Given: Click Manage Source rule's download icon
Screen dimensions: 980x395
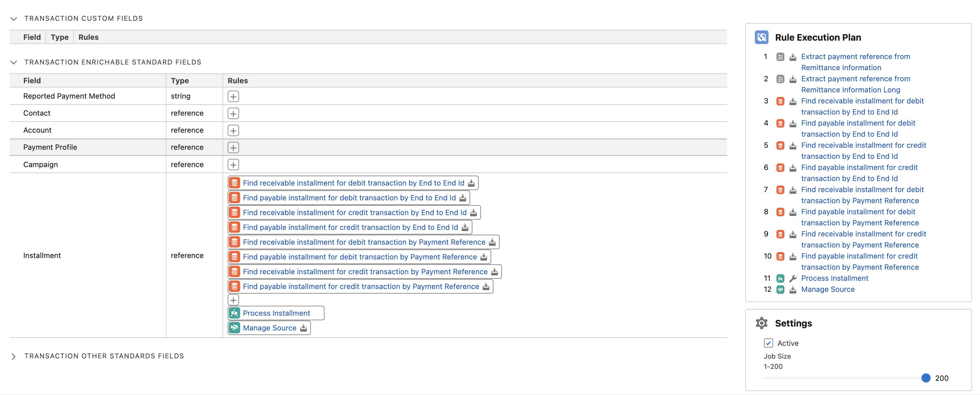Looking at the screenshot, I should pyautogui.click(x=303, y=328).
